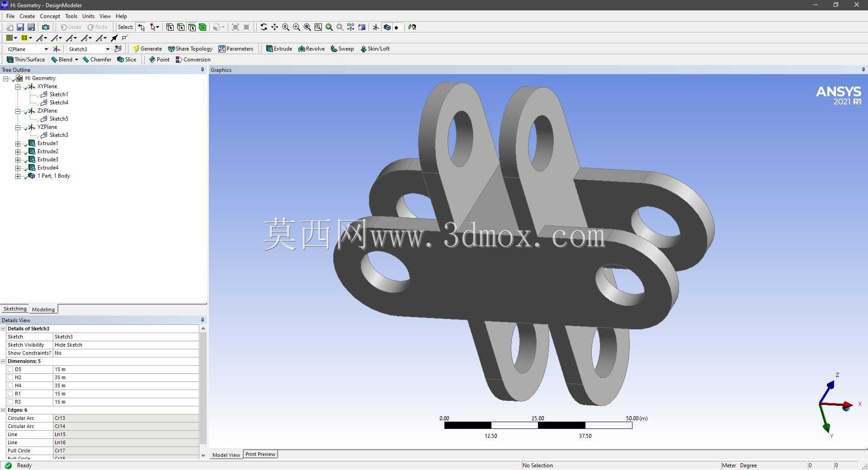Pin the Graphics panel
Screen dimensions: 868x470
pyautogui.click(x=863, y=70)
